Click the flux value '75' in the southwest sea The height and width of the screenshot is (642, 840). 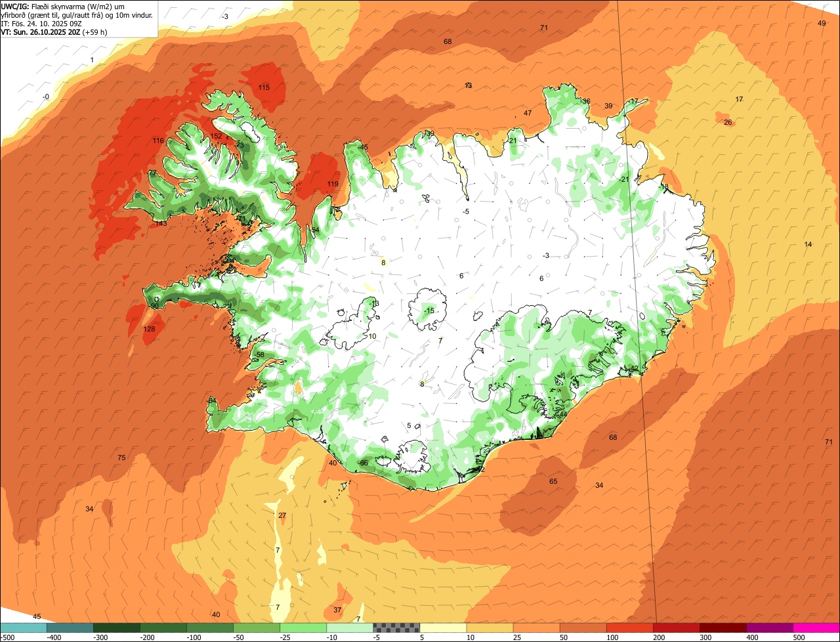click(121, 458)
